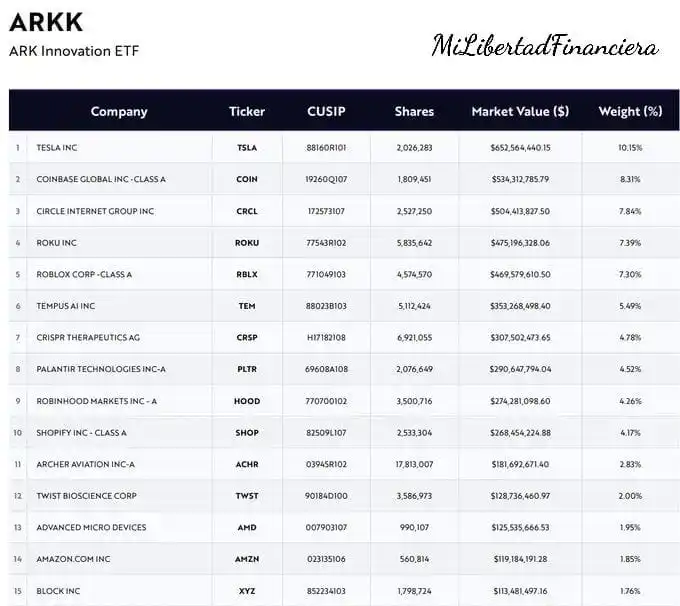Click Coinbase weight 8.31%

tap(630, 179)
